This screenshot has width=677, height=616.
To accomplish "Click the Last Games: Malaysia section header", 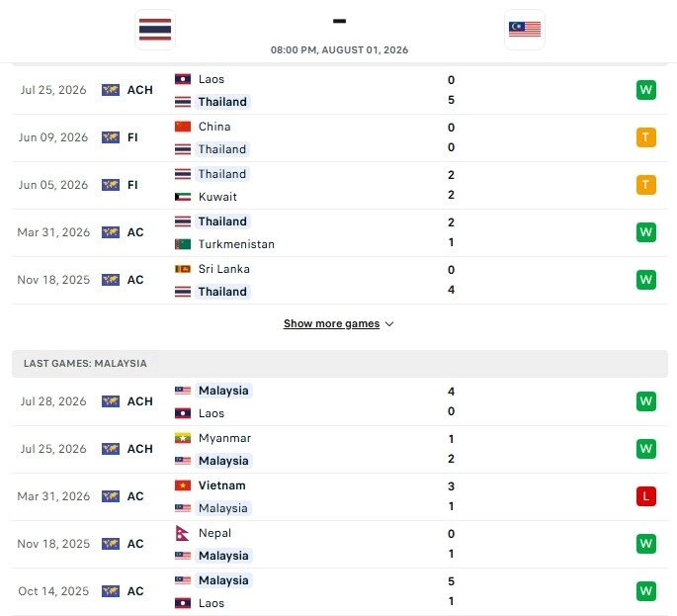I will click(340, 364).
